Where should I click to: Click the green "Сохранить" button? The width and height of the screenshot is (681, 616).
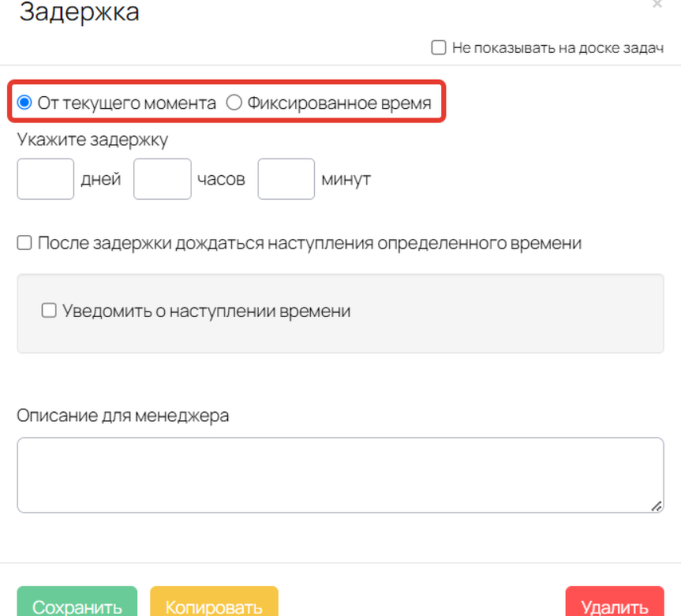click(77, 602)
